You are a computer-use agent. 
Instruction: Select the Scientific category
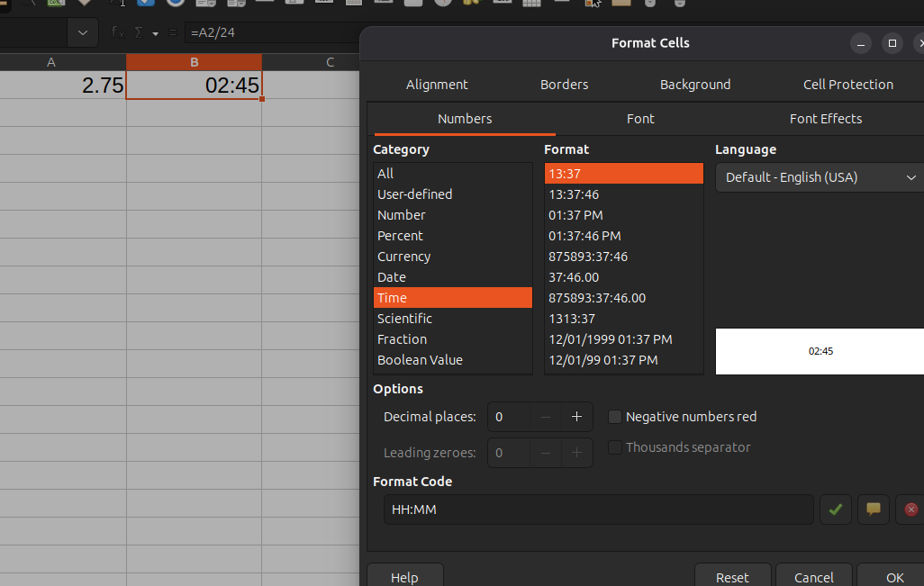(453, 319)
